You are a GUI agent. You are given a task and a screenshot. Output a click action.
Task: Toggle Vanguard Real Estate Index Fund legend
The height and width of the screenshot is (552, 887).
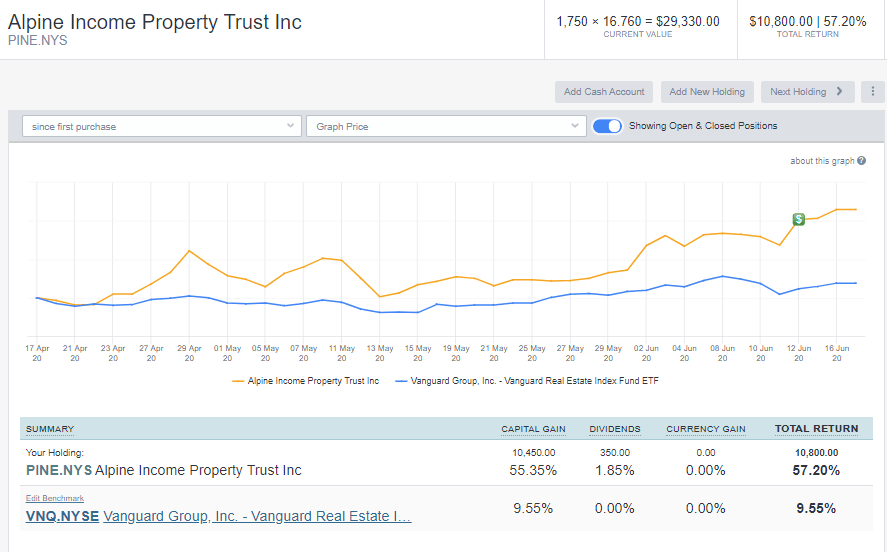coord(527,381)
